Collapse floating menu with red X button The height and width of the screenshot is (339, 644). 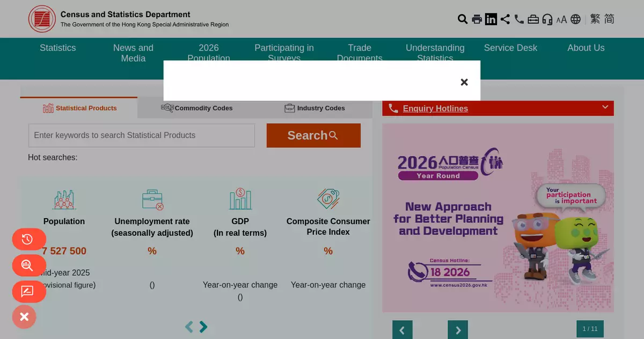coord(24,317)
